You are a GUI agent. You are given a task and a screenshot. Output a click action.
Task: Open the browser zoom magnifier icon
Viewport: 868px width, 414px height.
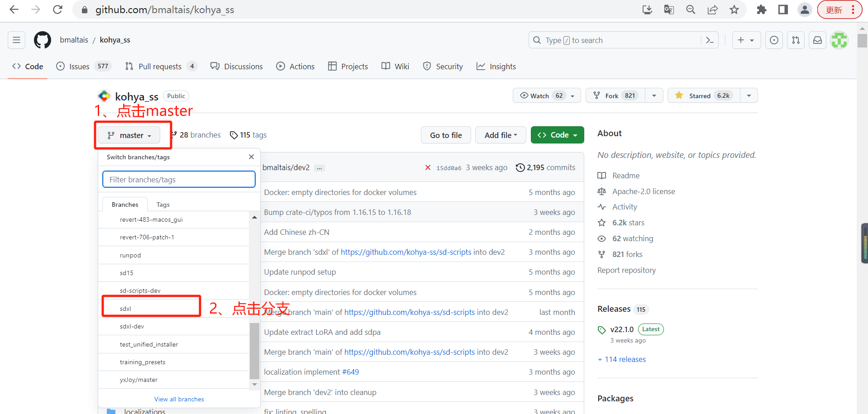click(x=691, y=10)
